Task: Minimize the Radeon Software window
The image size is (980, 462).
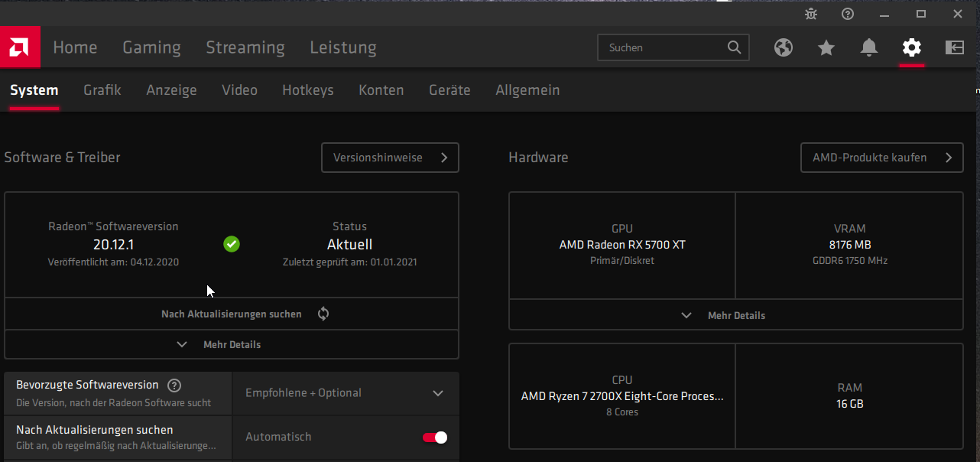Action: [x=884, y=14]
